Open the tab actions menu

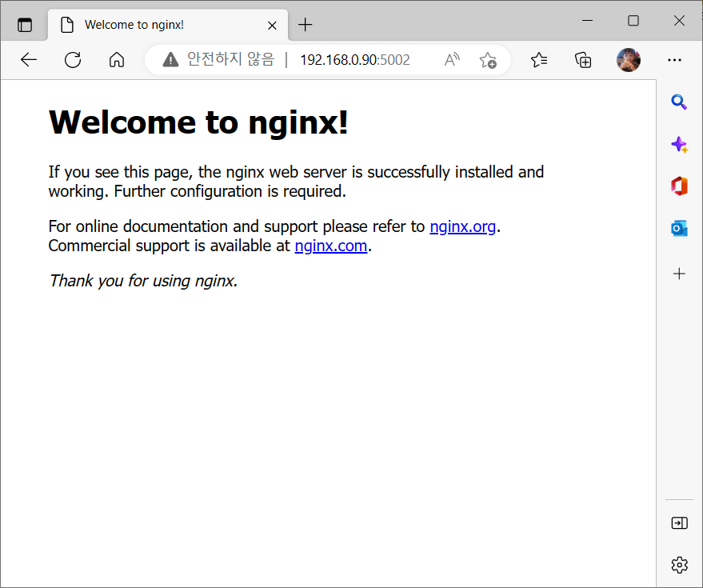(24, 24)
